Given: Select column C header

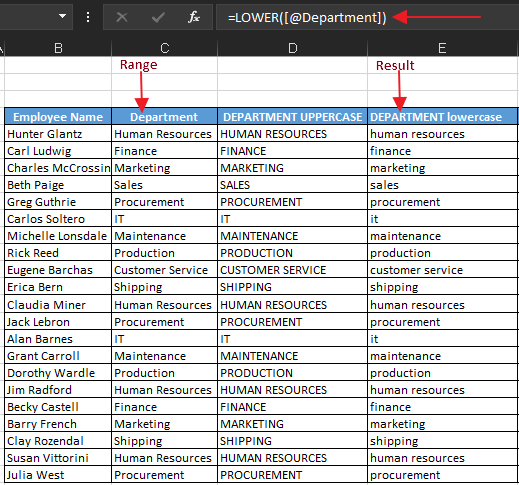Looking at the screenshot, I should point(164,48).
